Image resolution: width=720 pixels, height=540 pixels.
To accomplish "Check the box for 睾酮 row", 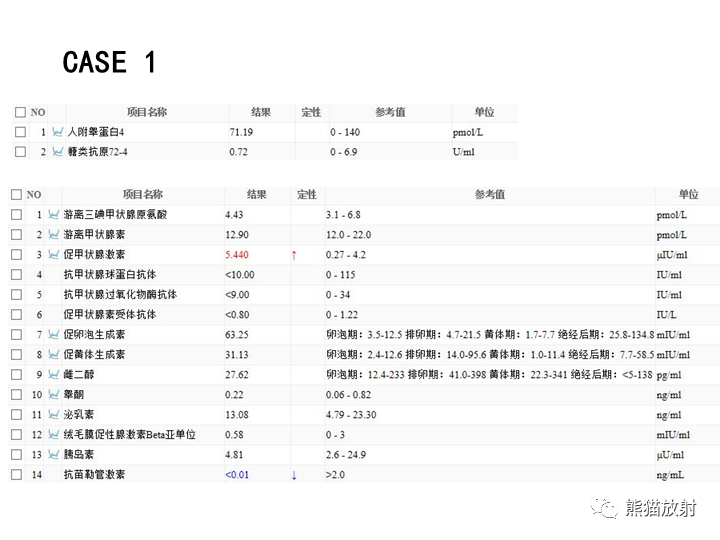I will point(17,394).
